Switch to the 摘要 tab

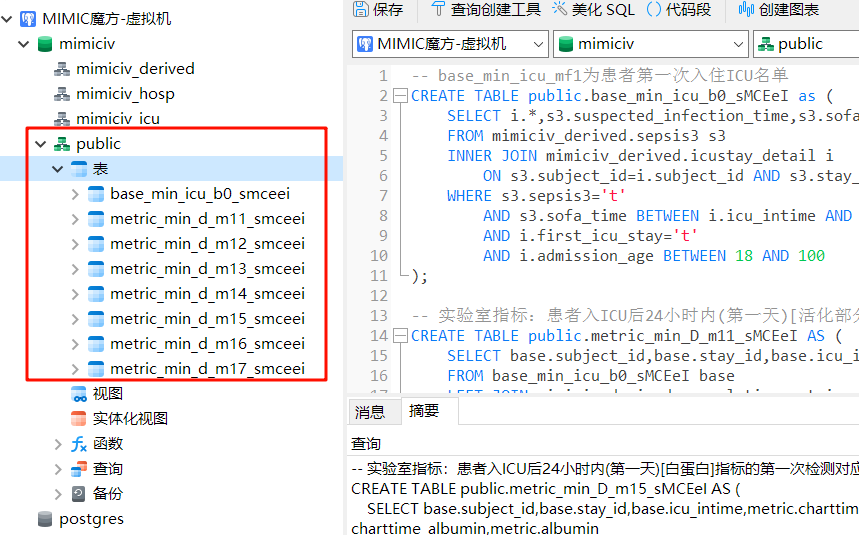coord(423,411)
